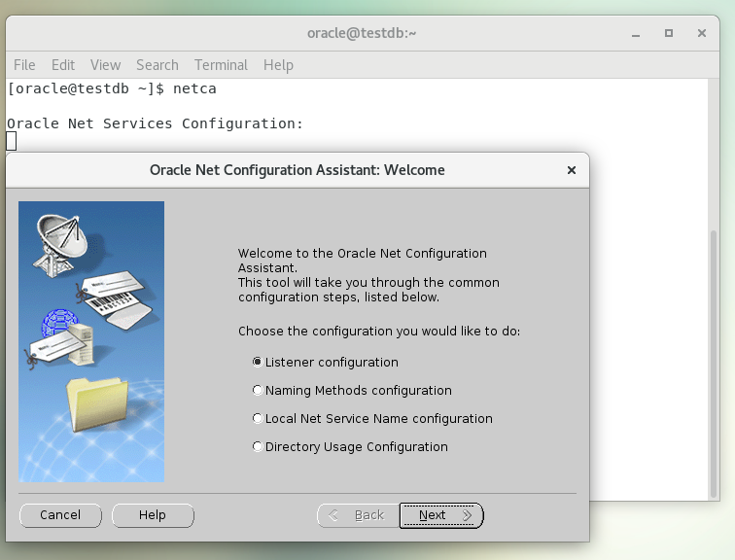Minimize the terminal window
735x560 pixels.
[637, 33]
